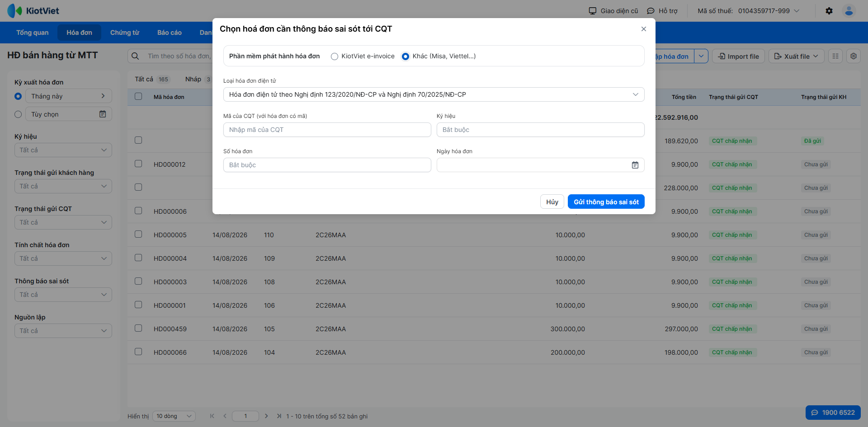Tick checkbox for invoice HD000005

click(138, 234)
